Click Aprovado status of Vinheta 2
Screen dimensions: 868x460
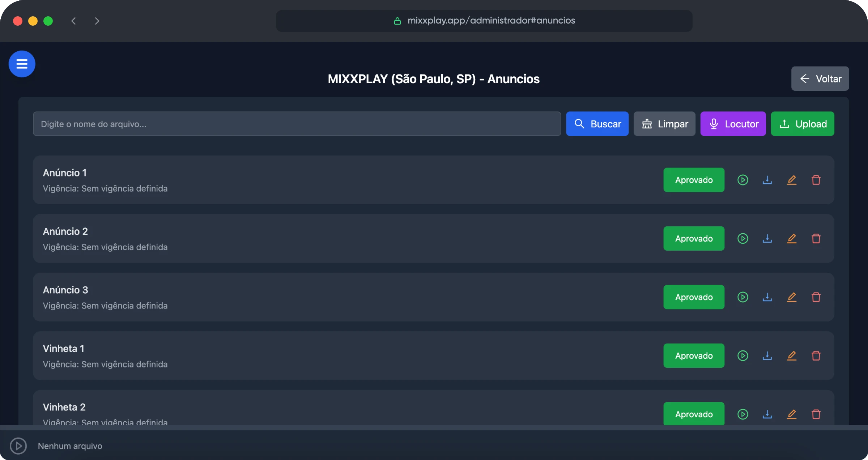tap(694, 414)
